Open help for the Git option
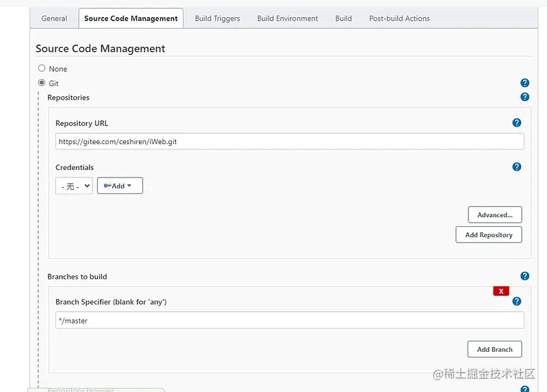Viewport: 547px width, 392px height. coord(524,83)
